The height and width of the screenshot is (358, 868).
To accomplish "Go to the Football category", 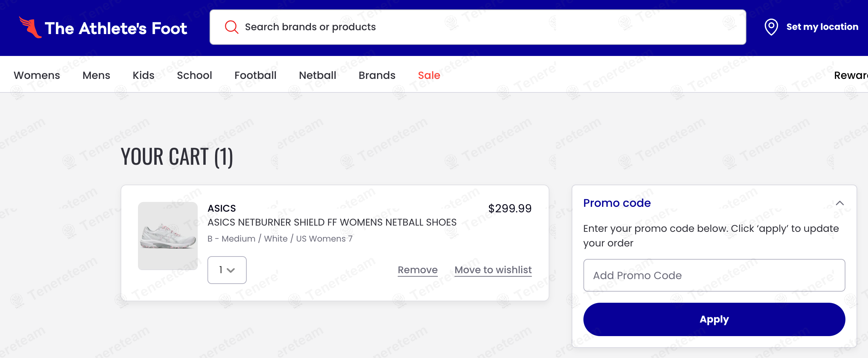I will [255, 75].
